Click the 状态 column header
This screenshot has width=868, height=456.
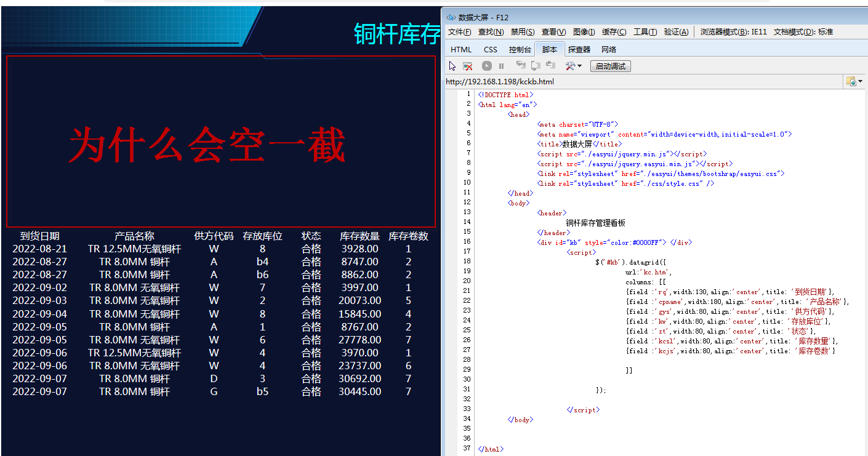click(x=311, y=236)
